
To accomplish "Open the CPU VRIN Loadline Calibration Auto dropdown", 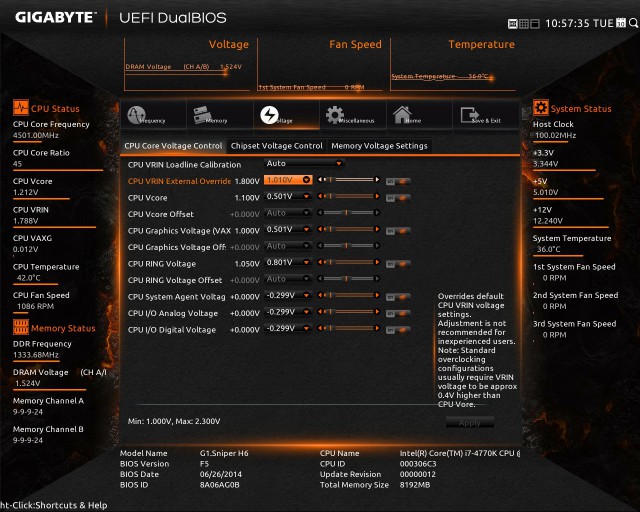I will pos(304,163).
